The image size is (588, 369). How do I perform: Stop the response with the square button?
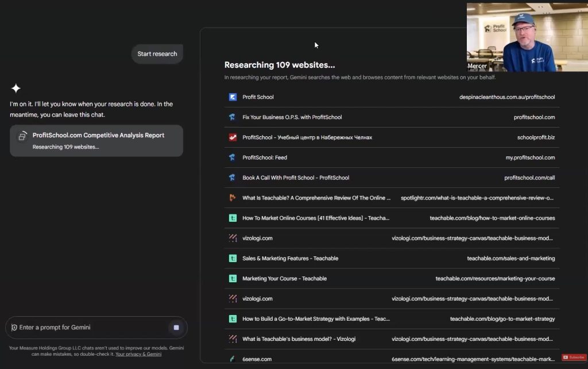tap(176, 328)
